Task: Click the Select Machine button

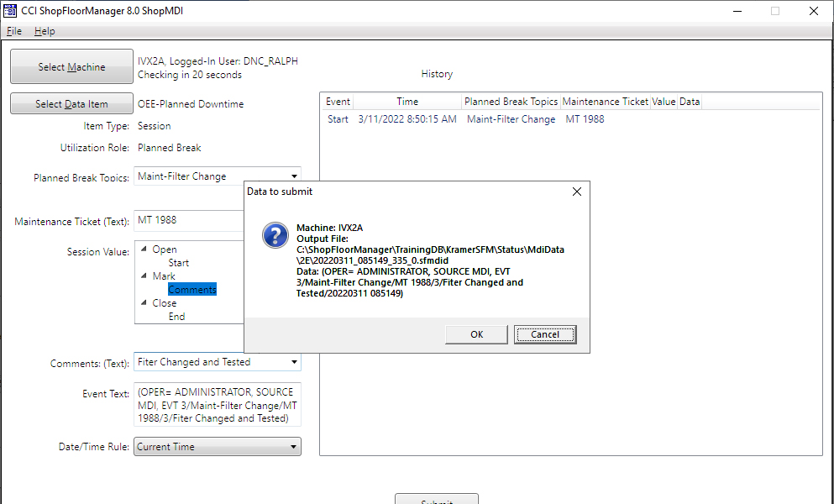Action: pyautogui.click(x=71, y=66)
